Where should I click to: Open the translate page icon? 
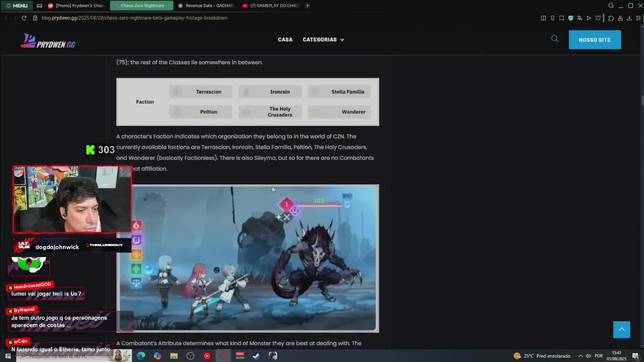580,18
